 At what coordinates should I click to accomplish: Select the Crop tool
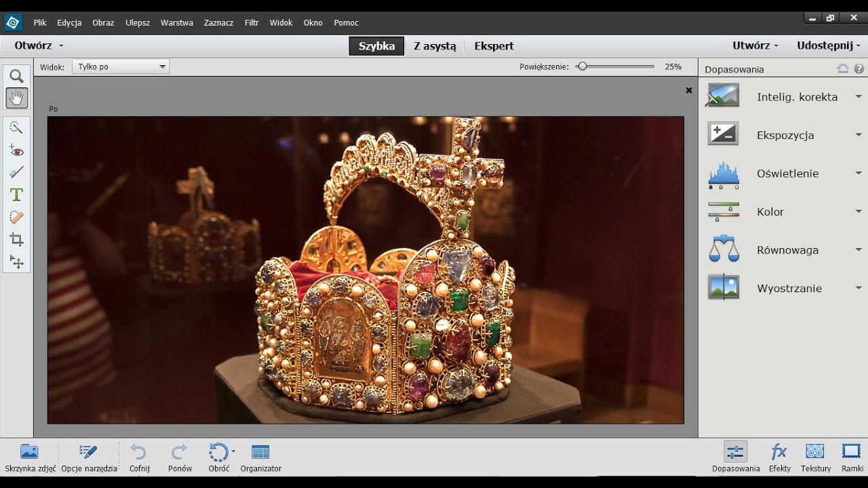point(16,239)
